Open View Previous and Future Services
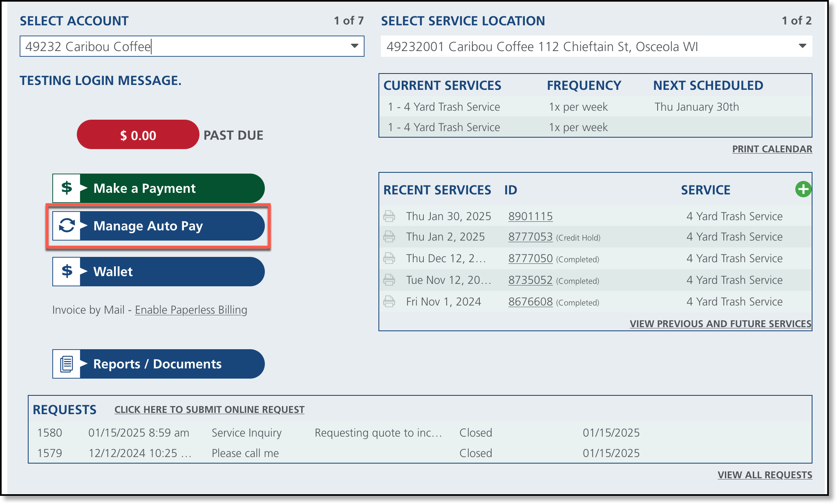Image resolution: width=837 pixels, height=504 pixels. coord(720,323)
